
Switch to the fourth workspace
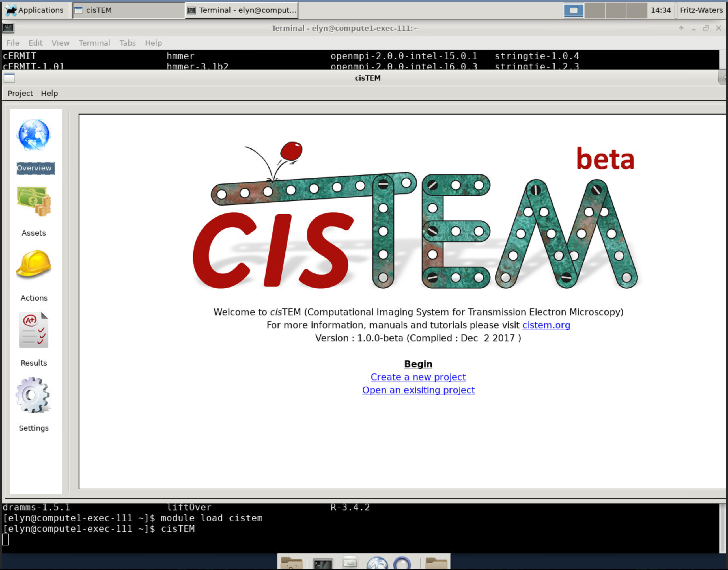(637, 10)
